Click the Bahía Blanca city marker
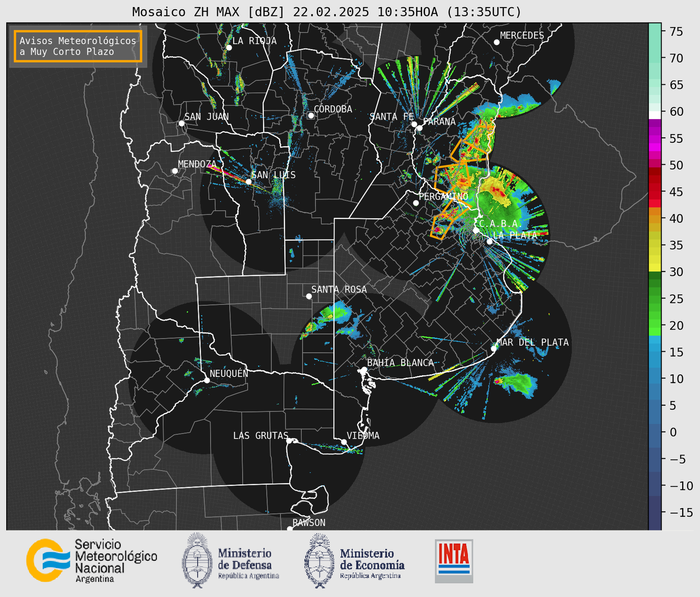The image size is (700, 597). point(364,369)
